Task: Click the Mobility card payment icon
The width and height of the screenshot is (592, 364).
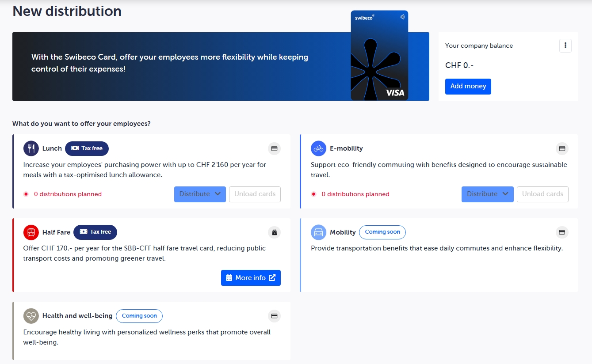Action: (562, 232)
